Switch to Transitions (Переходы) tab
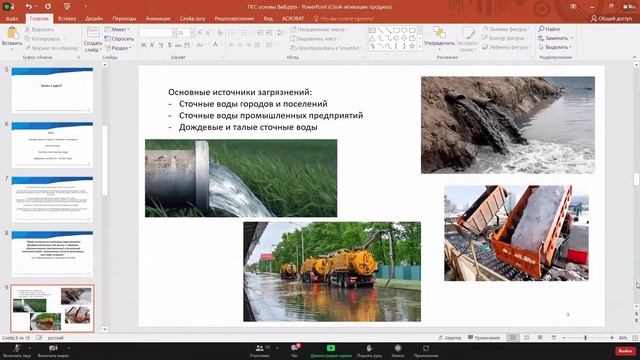The width and height of the screenshot is (640, 360). [124, 18]
